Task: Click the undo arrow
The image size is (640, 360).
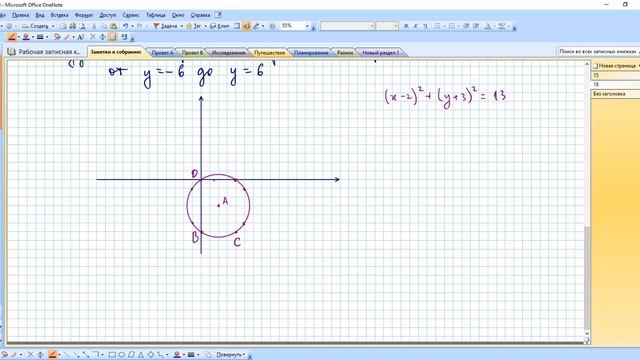Action: (x=125, y=26)
